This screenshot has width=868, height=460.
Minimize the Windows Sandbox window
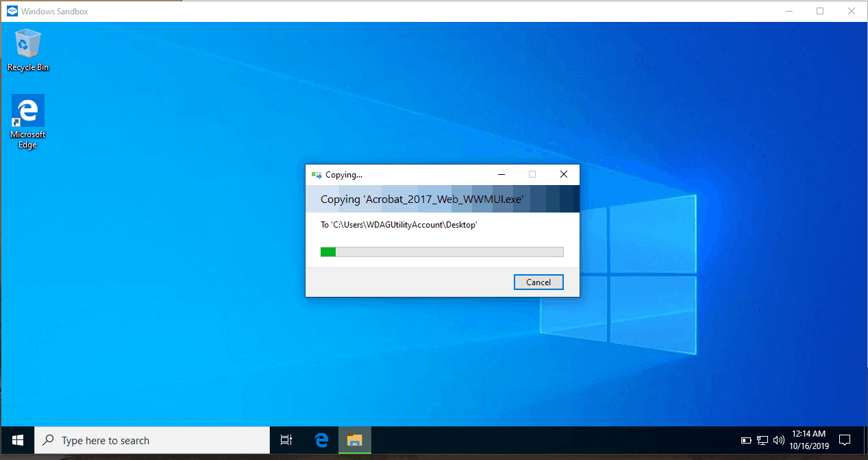pos(789,11)
